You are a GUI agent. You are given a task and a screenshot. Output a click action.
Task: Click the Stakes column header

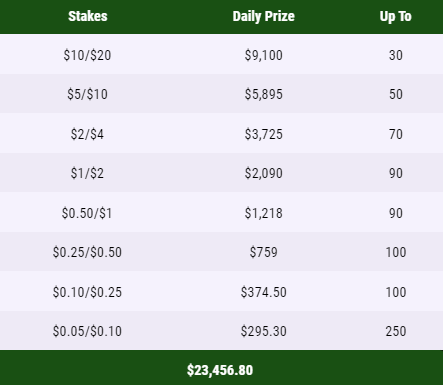pyautogui.click(x=88, y=16)
